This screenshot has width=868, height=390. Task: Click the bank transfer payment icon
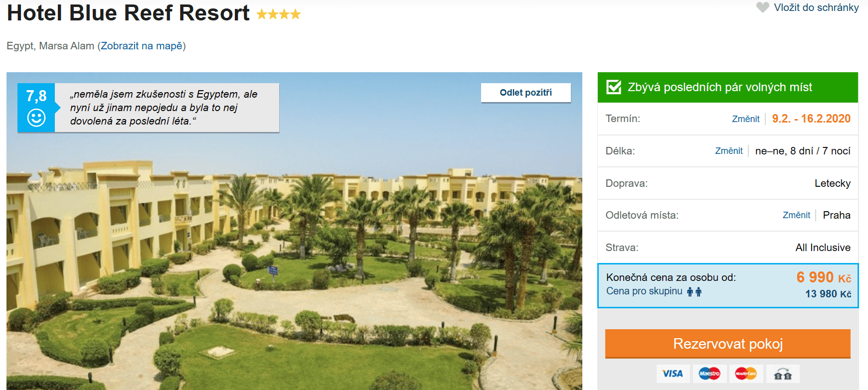(x=783, y=374)
